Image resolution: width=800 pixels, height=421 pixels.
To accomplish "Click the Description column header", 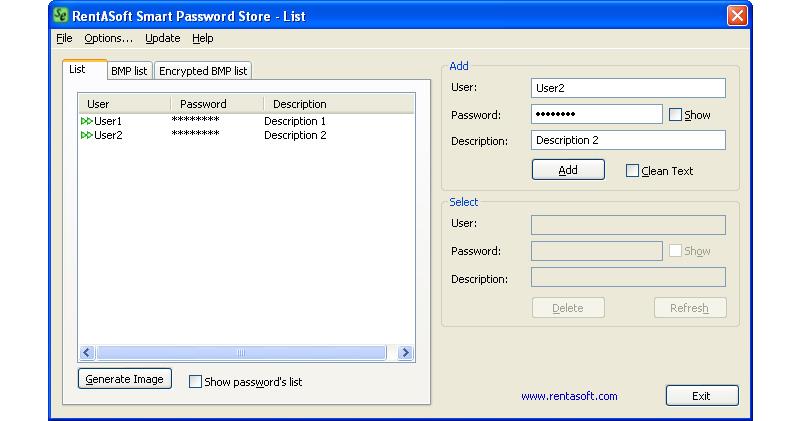I will [x=339, y=104].
